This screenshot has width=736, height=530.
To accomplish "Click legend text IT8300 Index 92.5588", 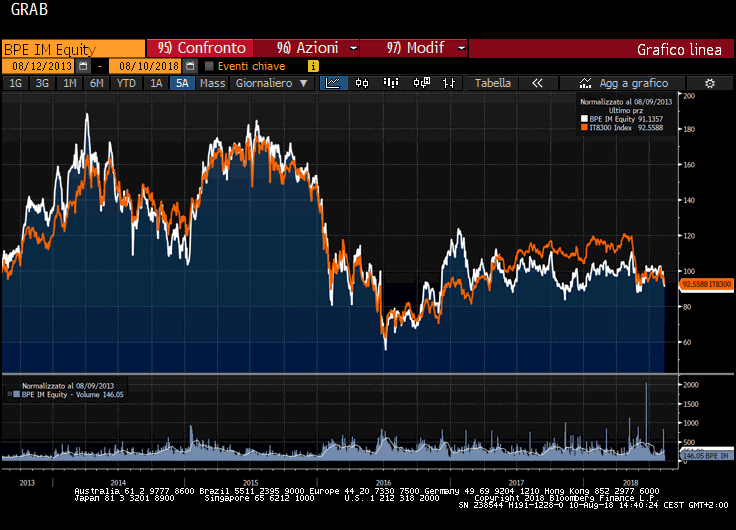I will (x=626, y=127).
